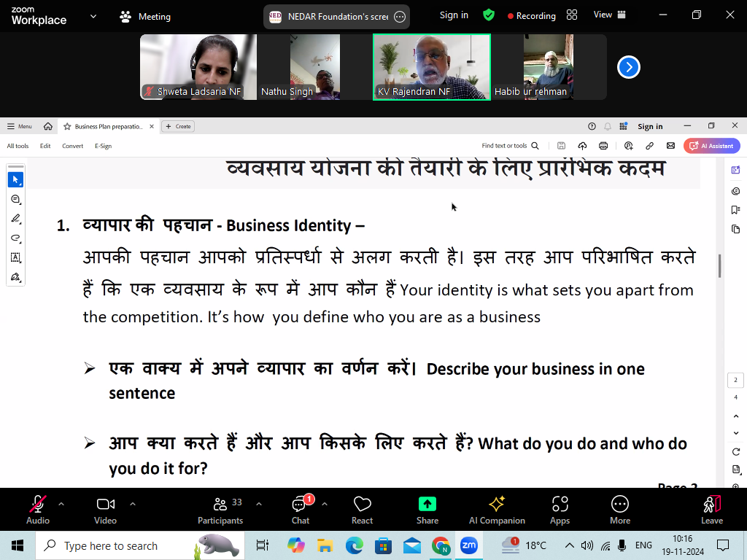This screenshot has height=560, width=747.
Task: Open the bookmarks panel icon on right
Action: (735, 210)
